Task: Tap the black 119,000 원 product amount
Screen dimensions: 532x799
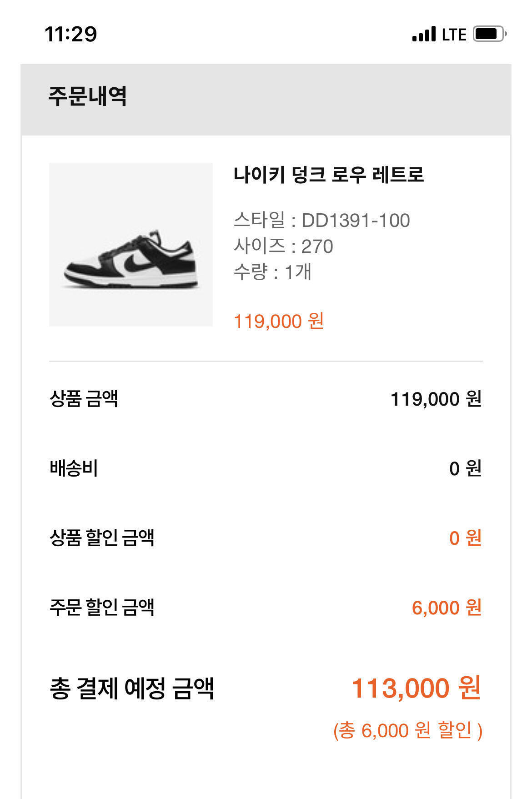Action: coord(436,399)
